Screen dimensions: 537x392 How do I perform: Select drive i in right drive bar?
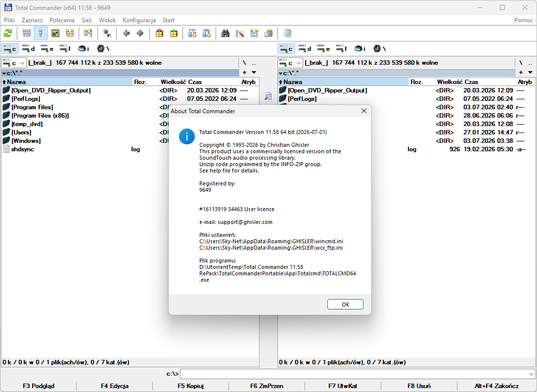click(x=360, y=48)
